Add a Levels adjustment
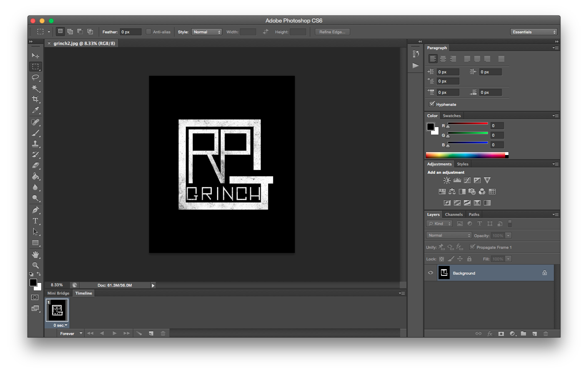The height and width of the screenshot is (375, 588). 457,180
